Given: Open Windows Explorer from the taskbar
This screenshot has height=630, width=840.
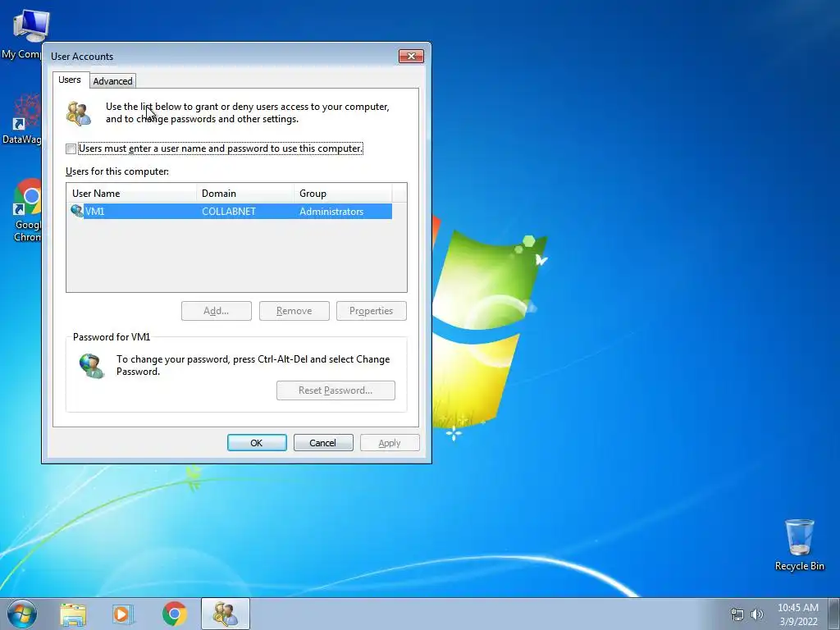Looking at the screenshot, I should [73, 614].
